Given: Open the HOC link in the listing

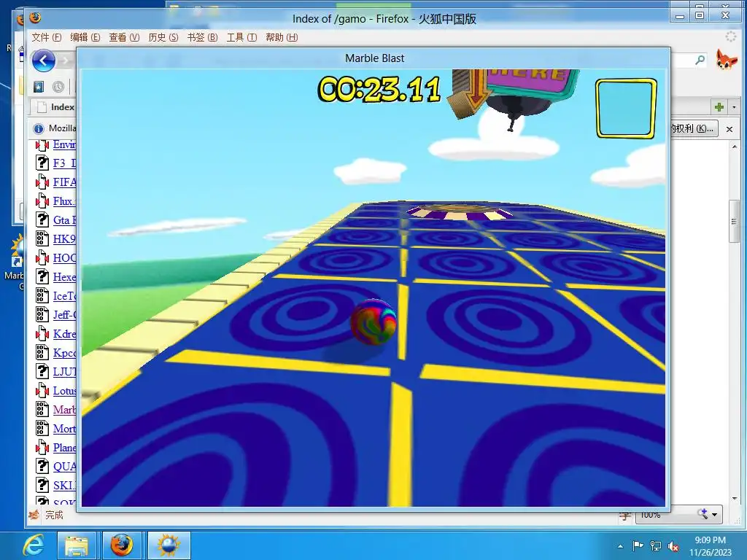Looking at the screenshot, I should click(64, 258).
